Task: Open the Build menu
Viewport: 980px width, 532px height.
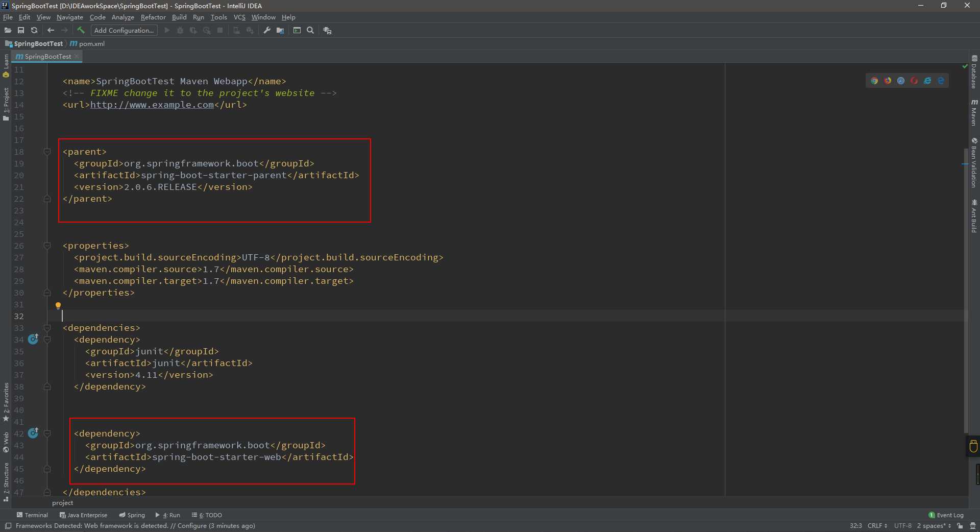Action: 179,17
